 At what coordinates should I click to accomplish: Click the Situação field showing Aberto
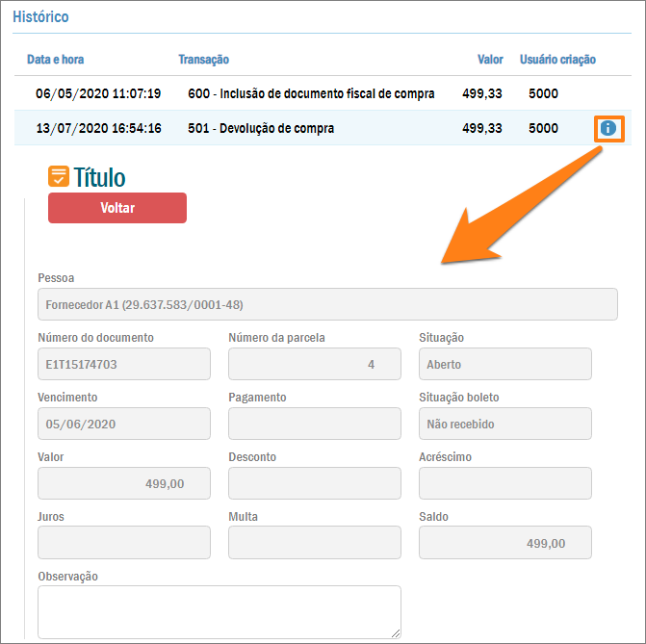coord(504,365)
